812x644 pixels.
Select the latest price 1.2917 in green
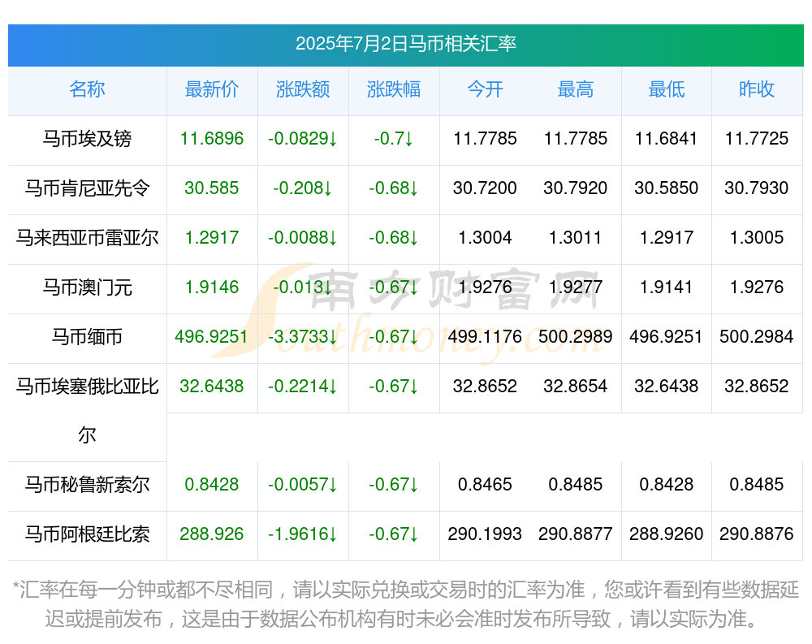tap(212, 238)
